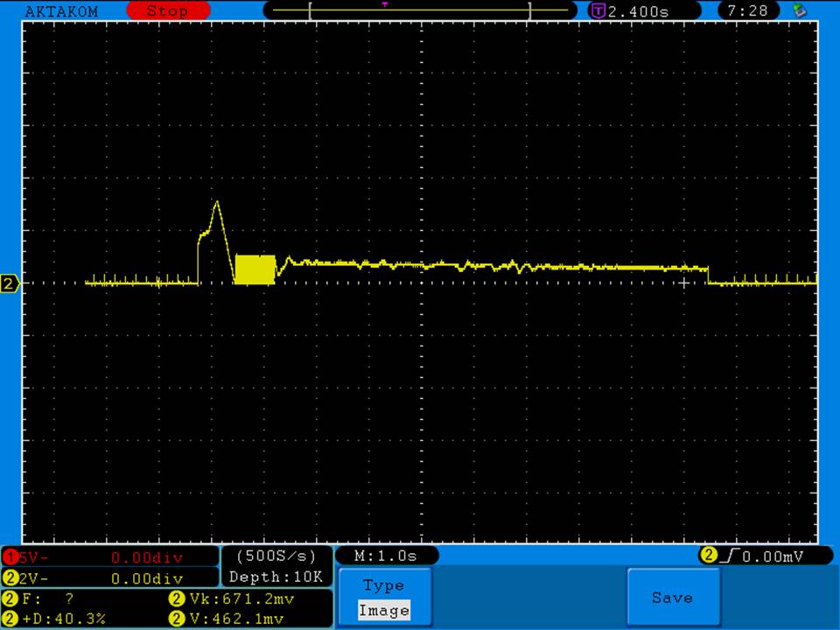This screenshot has height=630, width=840.
Task: Click the "2V-" channel 2 scale readout
Action: point(33,578)
